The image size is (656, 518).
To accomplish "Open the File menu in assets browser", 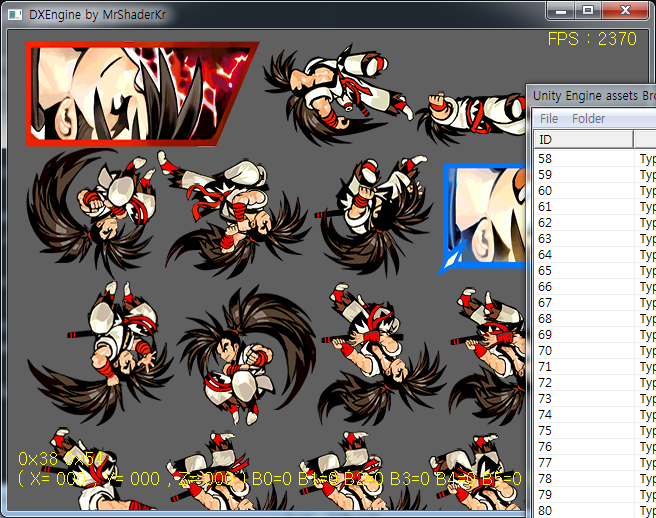I will click(x=548, y=119).
